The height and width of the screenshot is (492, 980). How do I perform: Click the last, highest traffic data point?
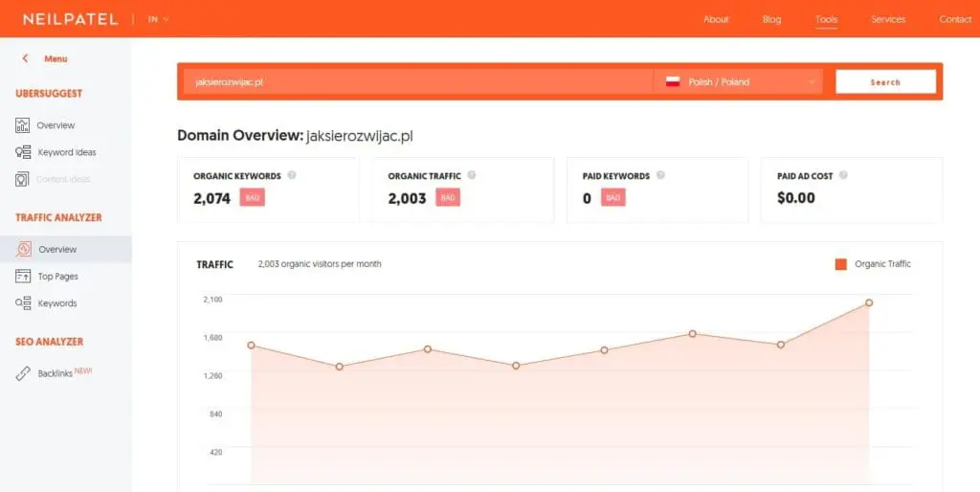click(869, 302)
